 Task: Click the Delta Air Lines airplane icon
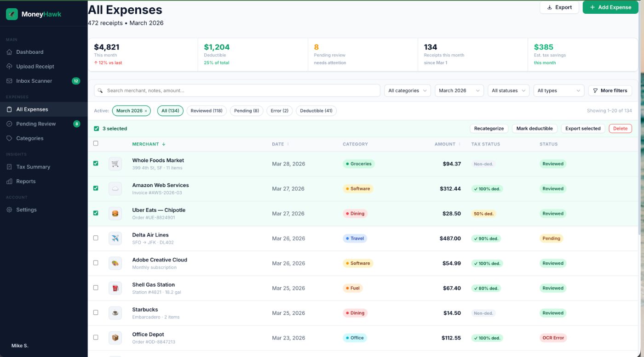coord(115,238)
